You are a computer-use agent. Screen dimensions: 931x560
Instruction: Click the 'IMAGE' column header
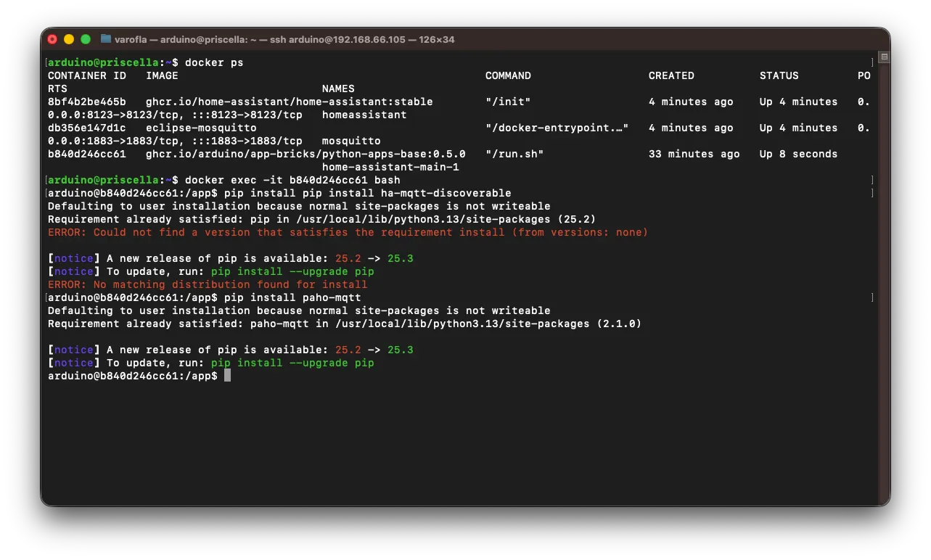click(162, 75)
